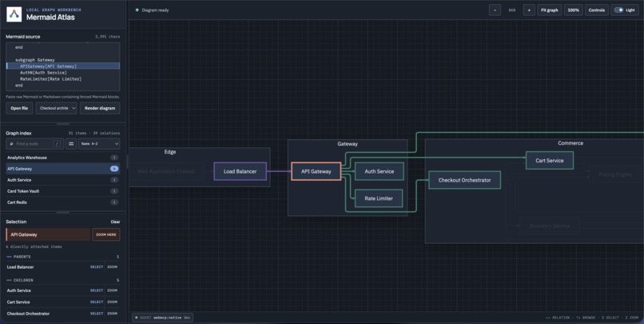Click the API Gateway node in the diagram
The width and height of the screenshot is (644, 324).
coord(316,171)
